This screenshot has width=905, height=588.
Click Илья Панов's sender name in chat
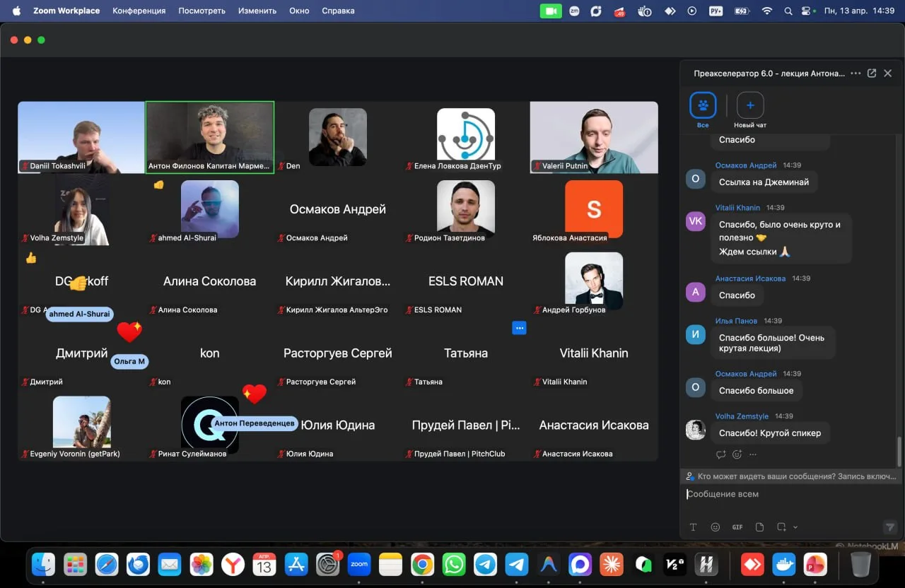(x=736, y=321)
